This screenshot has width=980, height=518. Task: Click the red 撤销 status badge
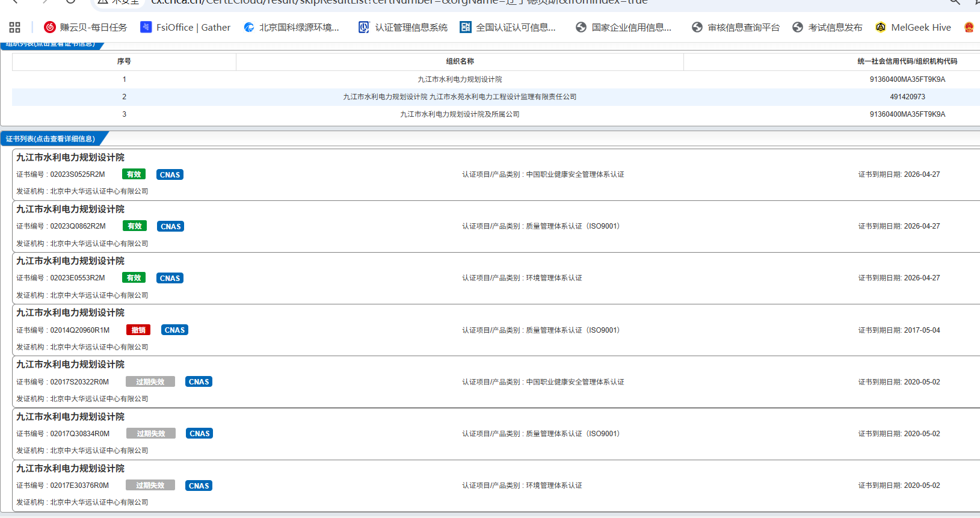coord(138,330)
